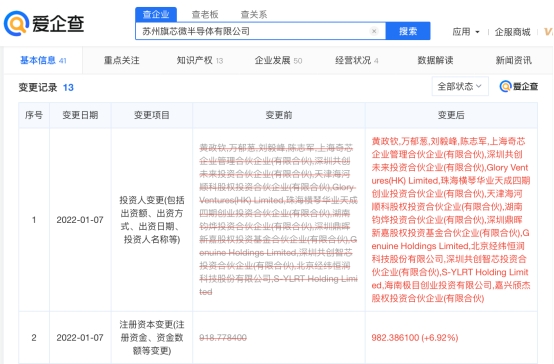
Task: Click the 爱企查 logo at top left
Action: coord(44,24)
